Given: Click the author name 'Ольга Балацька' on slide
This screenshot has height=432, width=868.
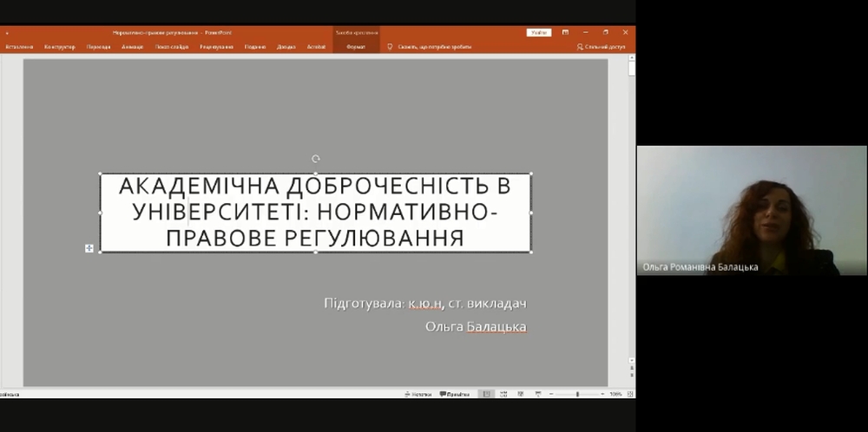Looking at the screenshot, I should [476, 327].
